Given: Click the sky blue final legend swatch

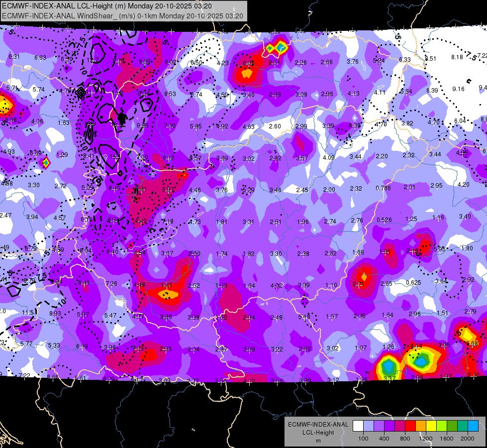Looking at the screenshot, I should (x=473, y=426).
